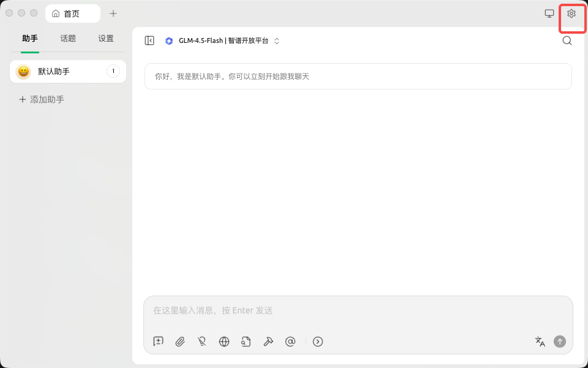Open MCP tools with the hammer icon

pos(268,342)
